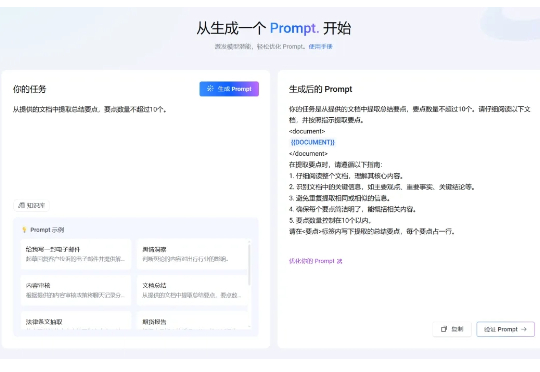The image size is (540, 372).
Task: Click the opening <document> tag line
Action: pos(307,131)
